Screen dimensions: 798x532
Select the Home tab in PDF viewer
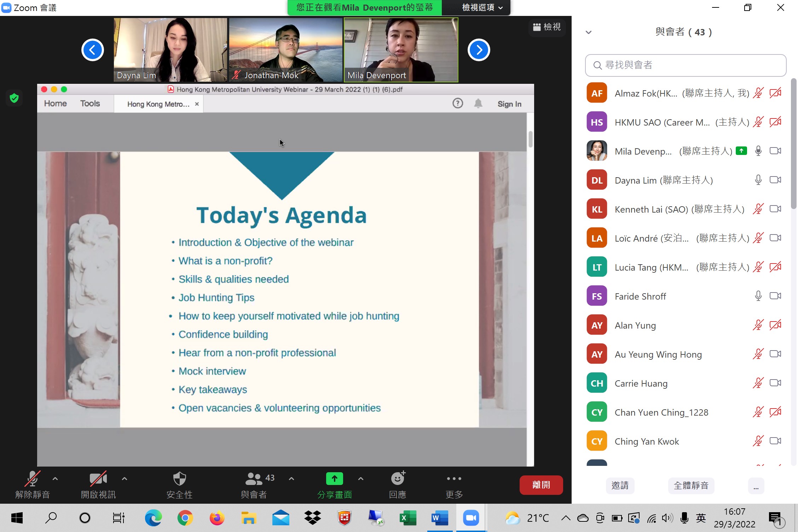(x=56, y=104)
